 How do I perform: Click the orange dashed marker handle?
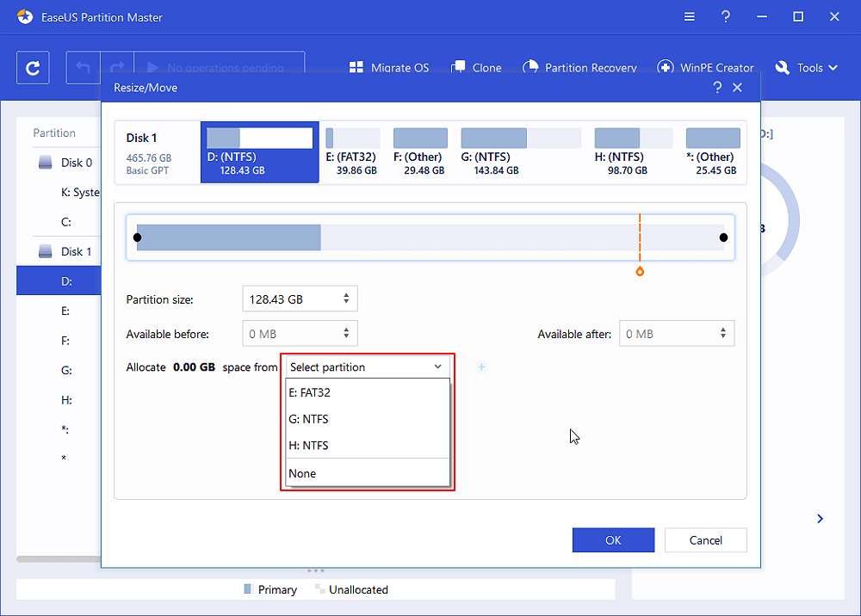(x=640, y=272)
